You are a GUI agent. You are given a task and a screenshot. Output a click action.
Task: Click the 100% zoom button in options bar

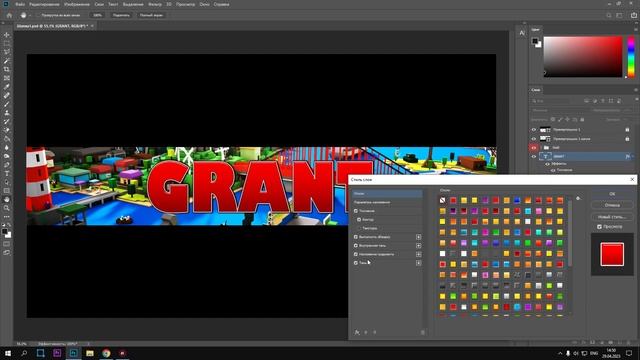coord(97,15)
